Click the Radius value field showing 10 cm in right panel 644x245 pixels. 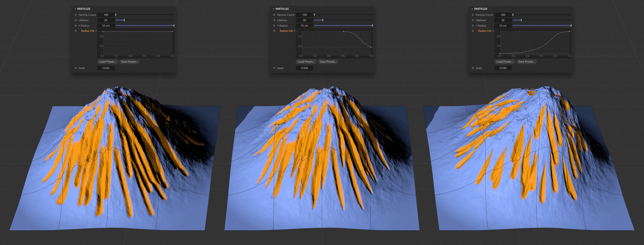503,26
